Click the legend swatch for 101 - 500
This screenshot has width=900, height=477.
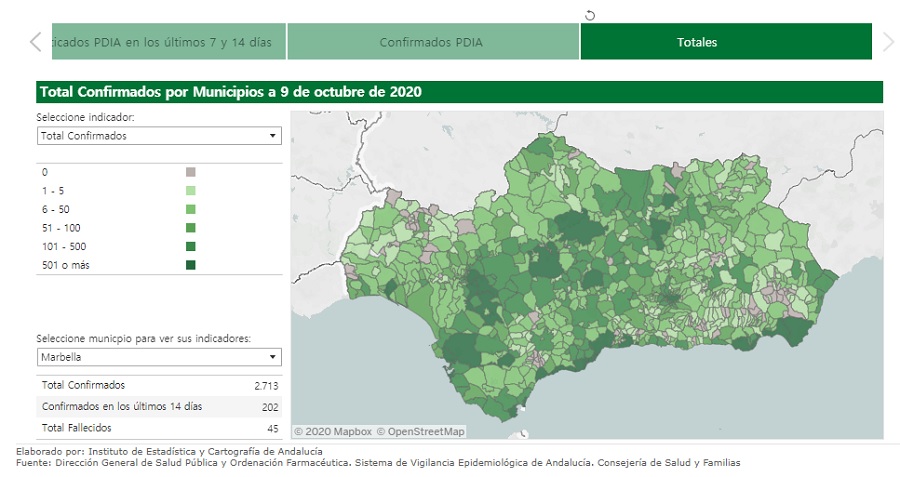pyautogui.click(x=191, y=246)
